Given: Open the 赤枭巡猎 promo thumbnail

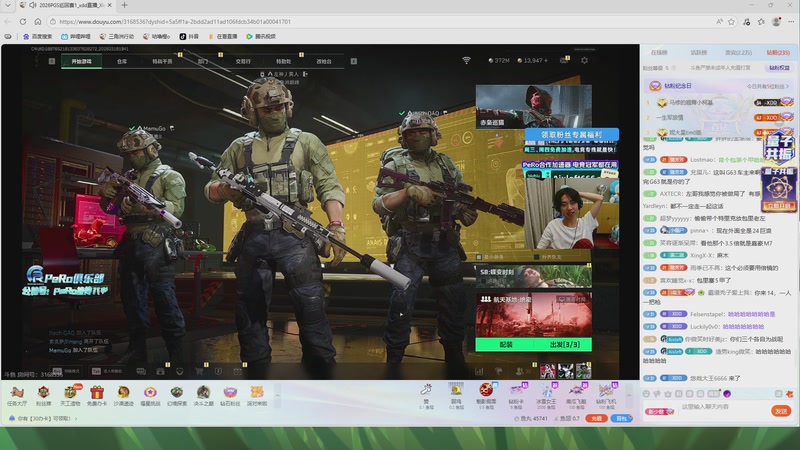Looking at the screenshot, I should [534, 106].
